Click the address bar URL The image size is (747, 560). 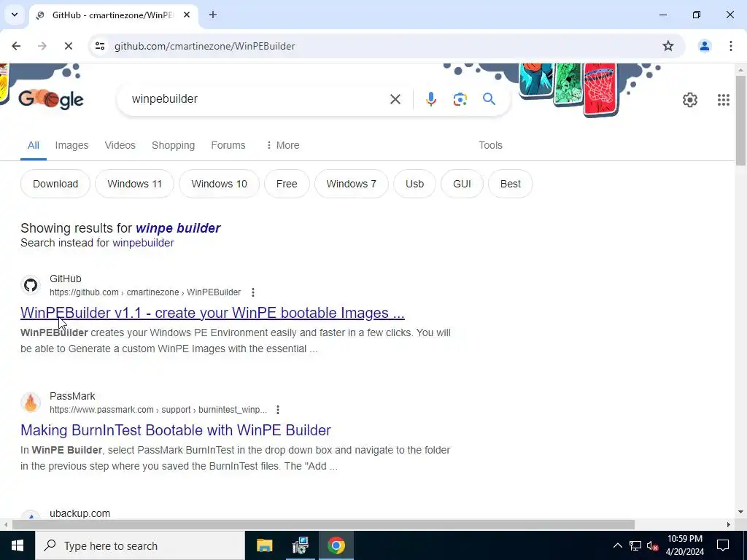tap(205, 46)
